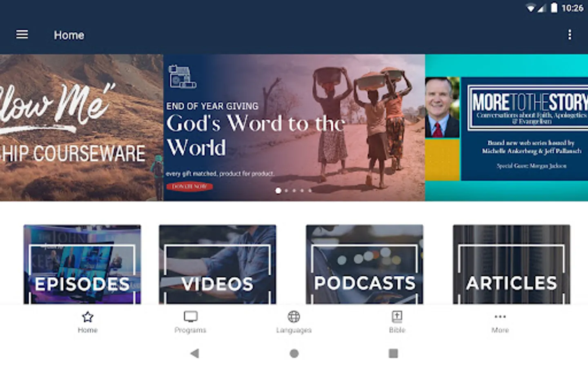Open the hamburger navigation menu
The width and height of the screenshot is (588, 368).
22,35
